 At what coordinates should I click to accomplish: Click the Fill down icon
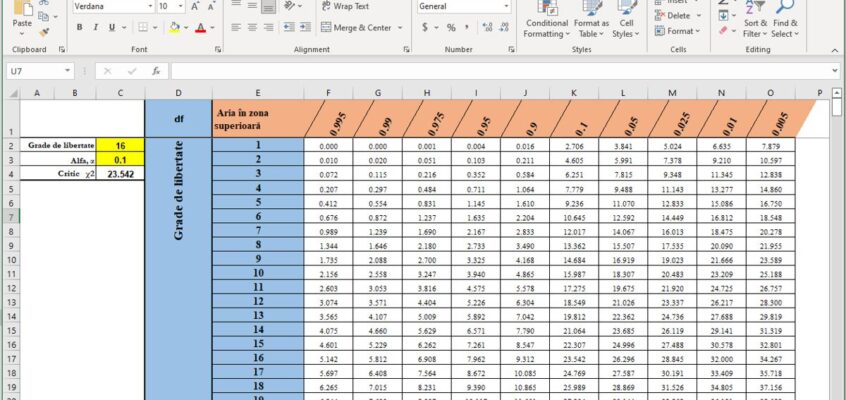[x=724, y=16]
